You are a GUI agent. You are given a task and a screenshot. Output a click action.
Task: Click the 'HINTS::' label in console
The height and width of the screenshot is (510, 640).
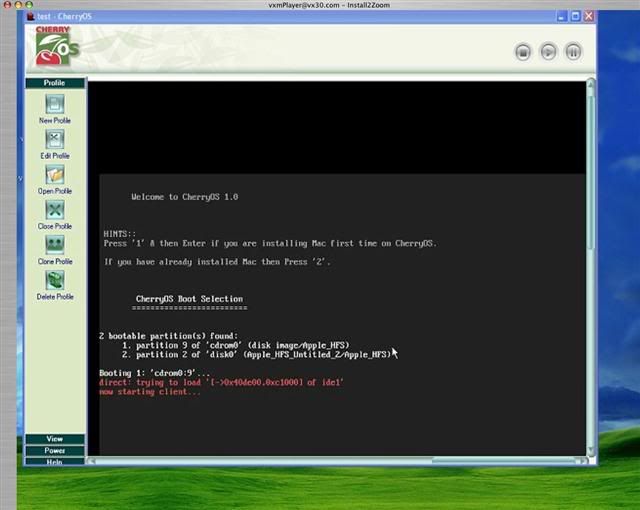[120, 234]
